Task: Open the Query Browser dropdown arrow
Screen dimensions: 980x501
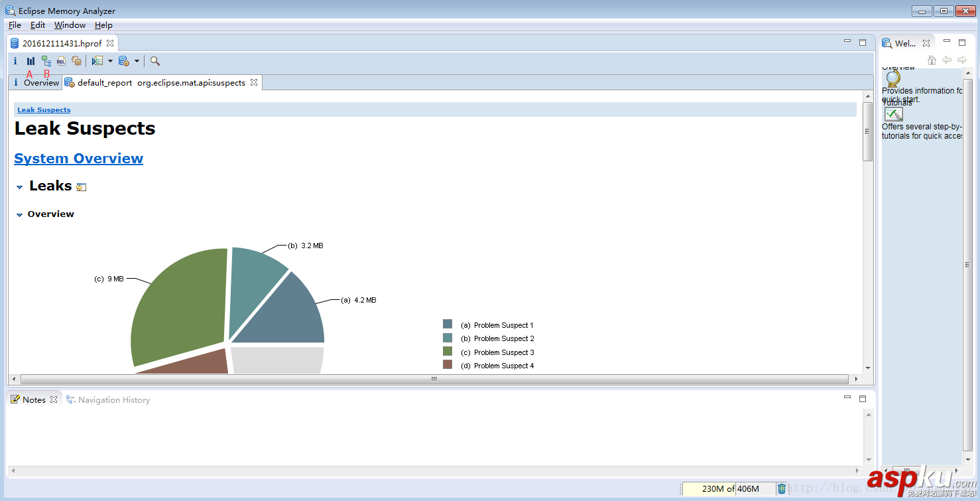Action: coord(137,61)
